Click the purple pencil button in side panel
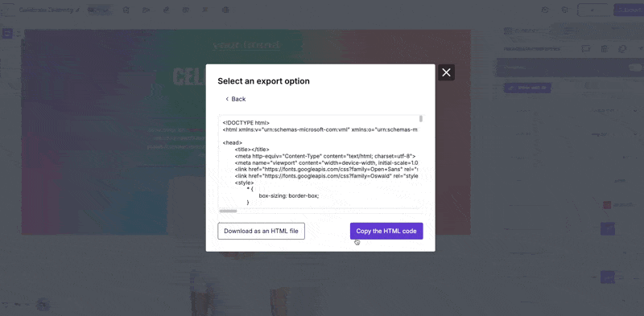 (527, 88)
